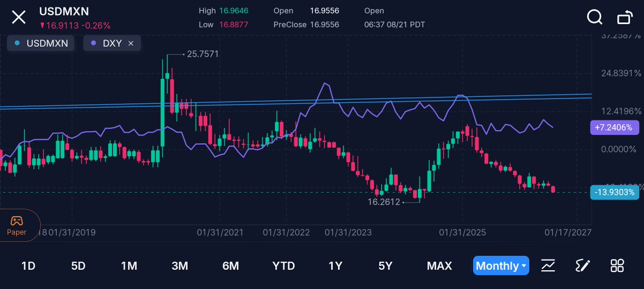Select the USDMXN legend chip
The height and width of the screenshot is (289, 644).
click(x=42, y=43)
